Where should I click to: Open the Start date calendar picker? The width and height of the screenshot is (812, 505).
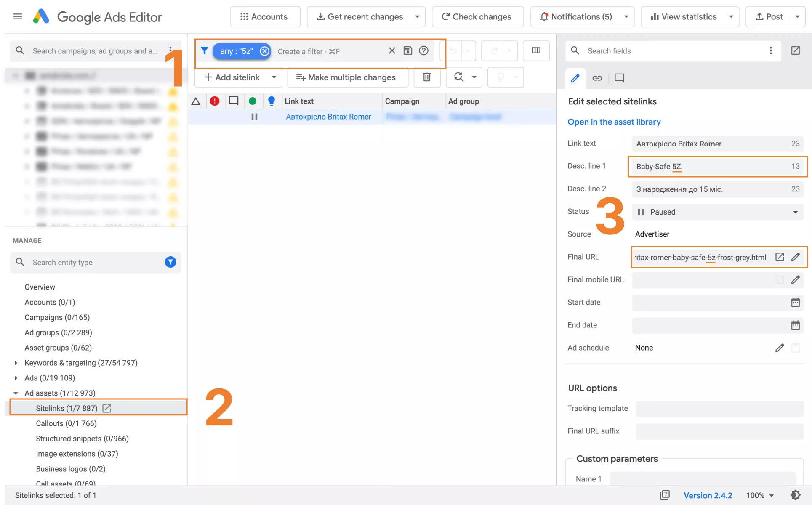point(795,302)
